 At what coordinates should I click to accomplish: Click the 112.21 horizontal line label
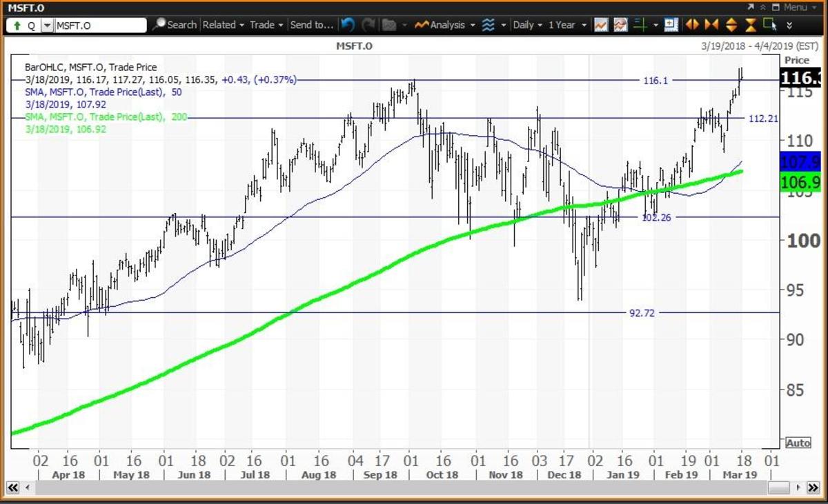763,119
